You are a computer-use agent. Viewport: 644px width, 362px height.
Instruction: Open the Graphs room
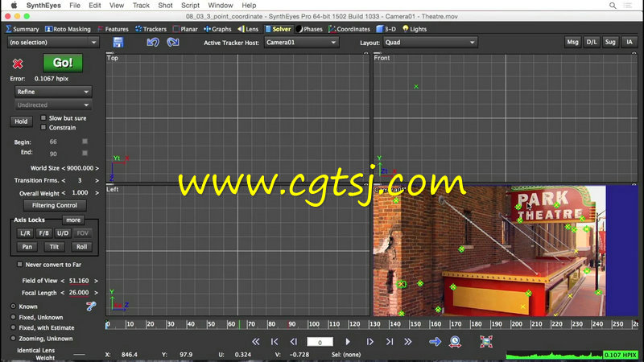tap(217, 29)
